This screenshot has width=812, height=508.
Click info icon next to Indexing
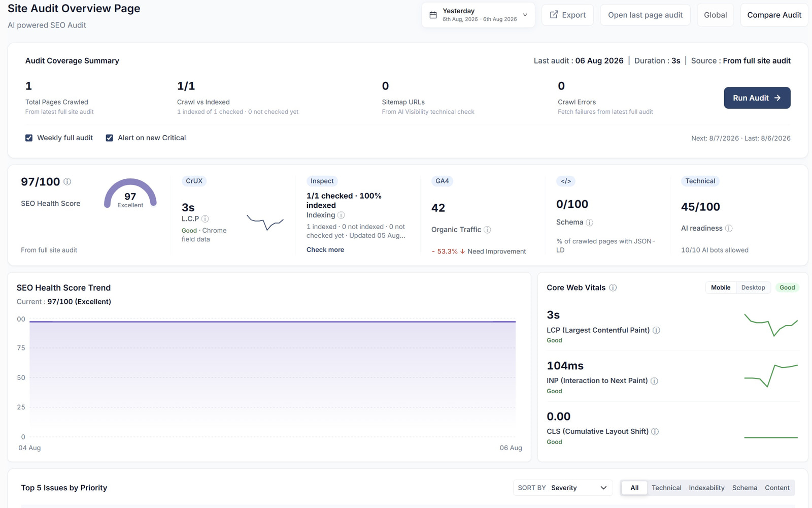click(x=341, y=215)
